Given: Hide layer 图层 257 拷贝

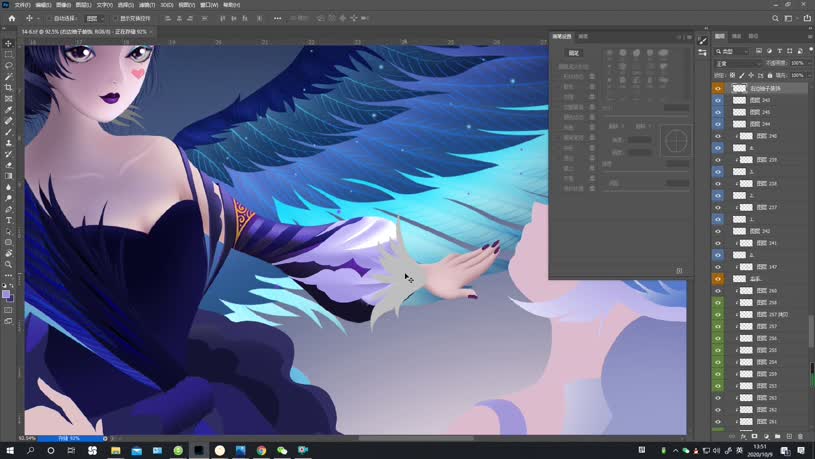Looking at the screenshot, I should point(718,314).
